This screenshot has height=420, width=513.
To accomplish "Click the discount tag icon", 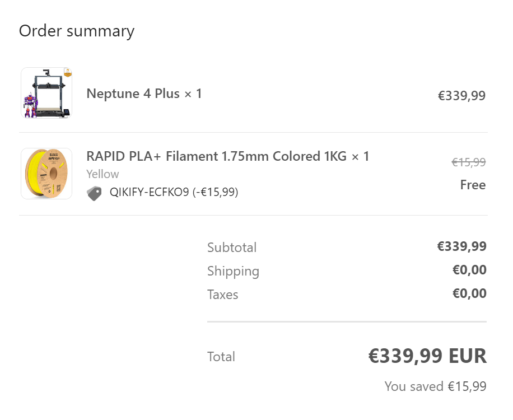I will (95, 193).
